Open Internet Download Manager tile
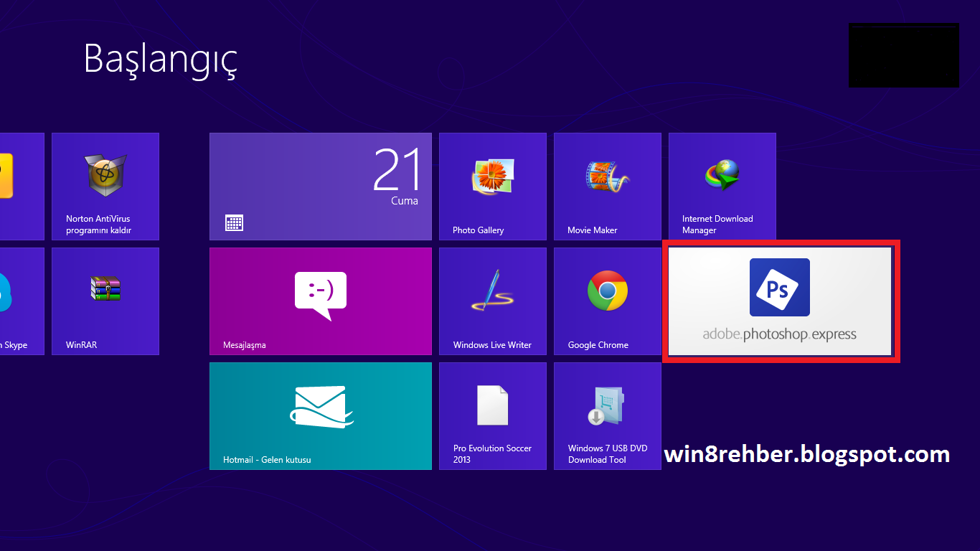The width and height of the screenshot is (980, 551). point(722,187)
